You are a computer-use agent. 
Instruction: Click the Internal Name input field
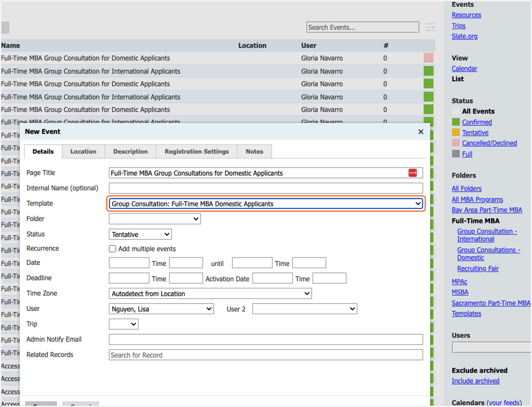click(x=266, y=188)
